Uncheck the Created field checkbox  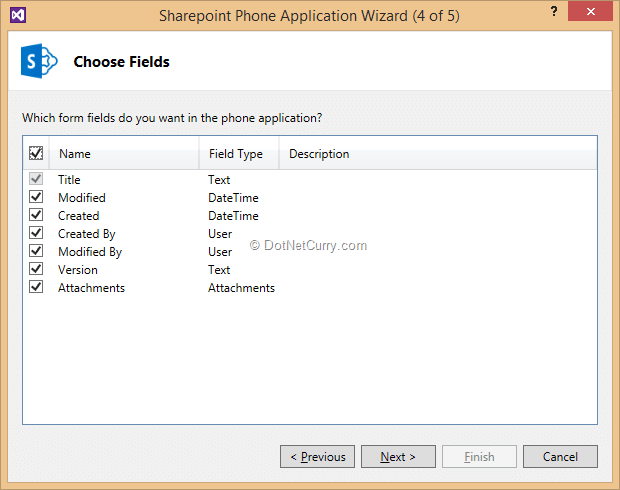(36, 215)
